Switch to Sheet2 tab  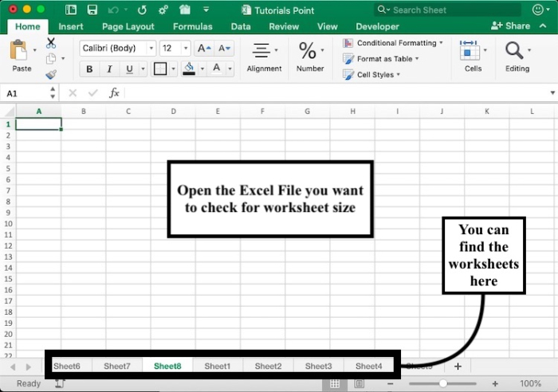tap(268, 366)
